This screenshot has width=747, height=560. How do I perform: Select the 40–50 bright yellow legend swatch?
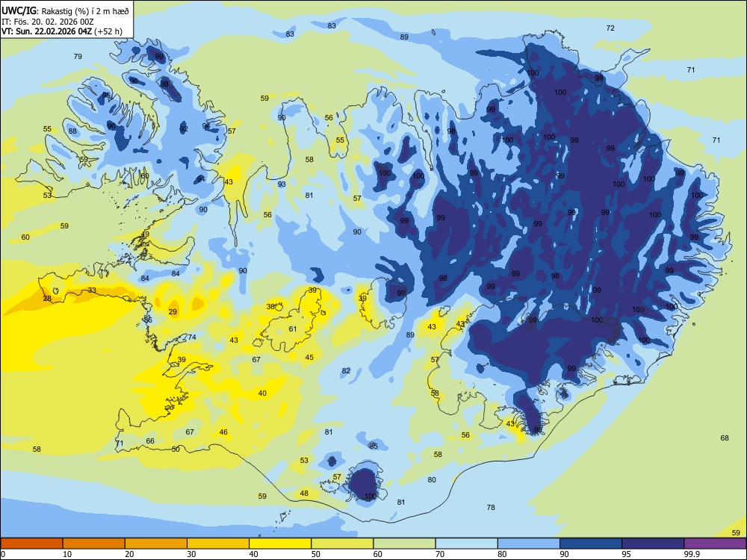click(x=280, y=544)
